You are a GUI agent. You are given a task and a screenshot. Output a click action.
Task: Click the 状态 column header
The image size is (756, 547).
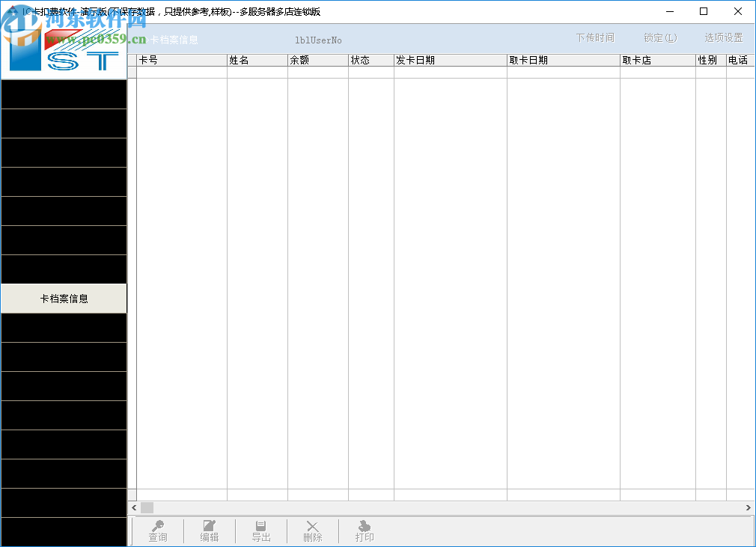pyautogui.click(x=371, y=61)
